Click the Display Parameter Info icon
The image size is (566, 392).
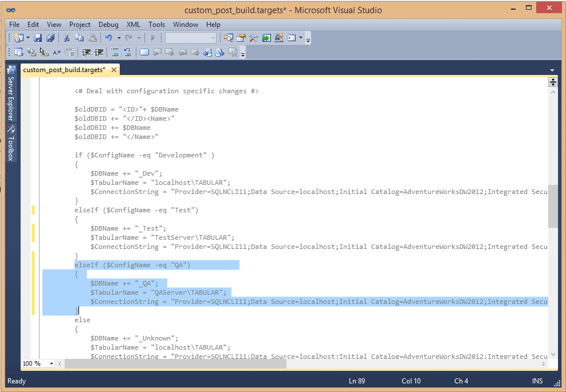click(32, 52)
